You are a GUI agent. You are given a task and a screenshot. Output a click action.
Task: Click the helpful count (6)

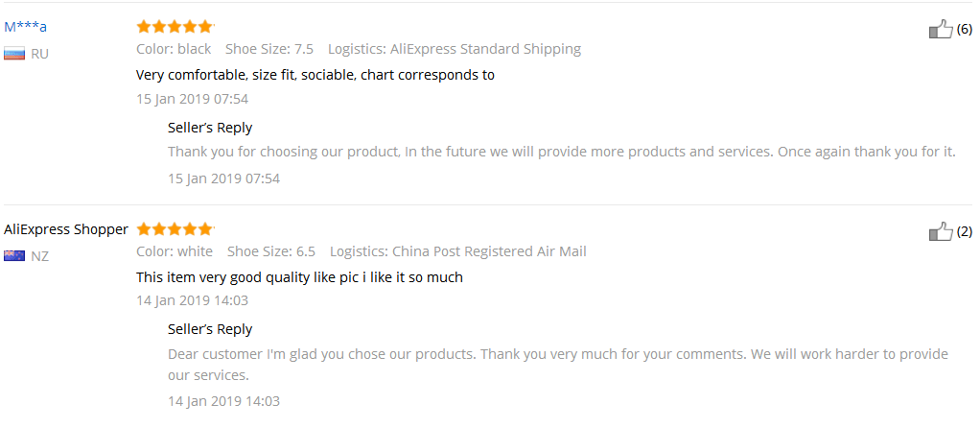point(965,30)
